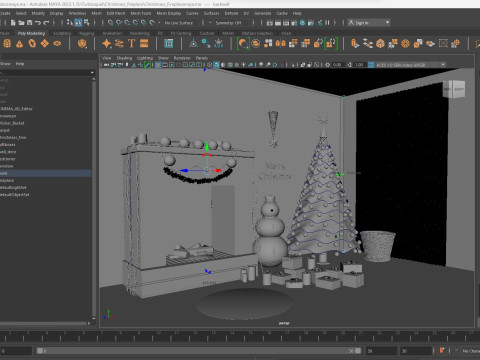
Task: Click the Save Scene disk icon
Action: (x=29, y=23)
